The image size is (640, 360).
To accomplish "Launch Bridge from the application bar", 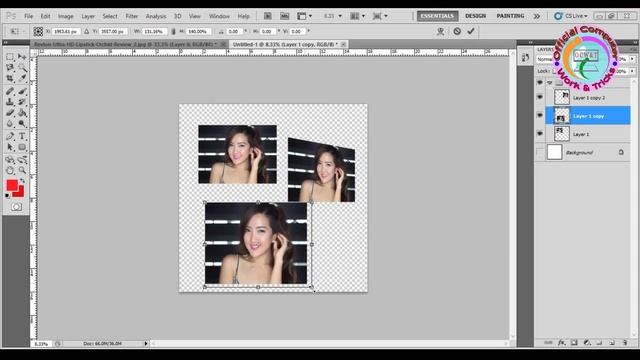I will [x=268, y=16].
